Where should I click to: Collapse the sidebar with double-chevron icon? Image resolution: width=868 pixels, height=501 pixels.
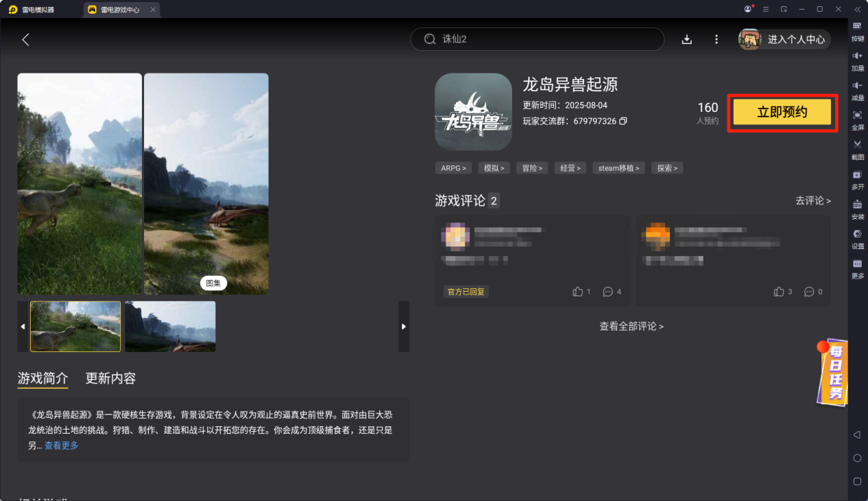click(857, 9)
